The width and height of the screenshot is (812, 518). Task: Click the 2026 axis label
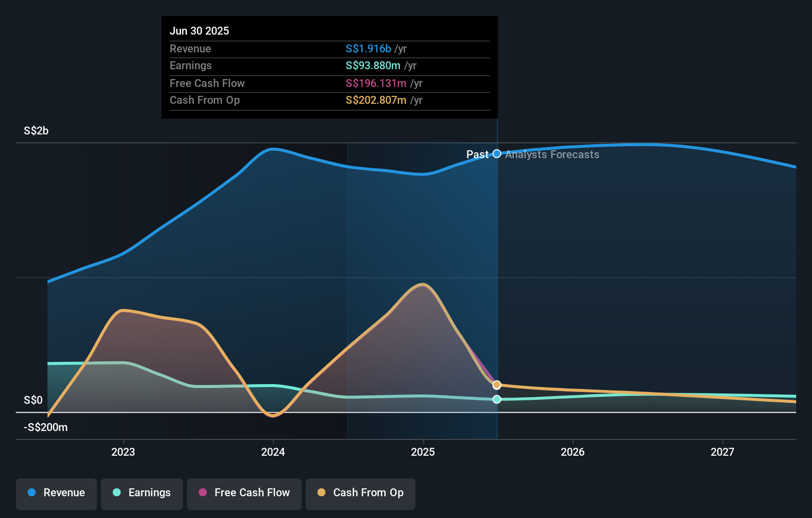(572, 451)
